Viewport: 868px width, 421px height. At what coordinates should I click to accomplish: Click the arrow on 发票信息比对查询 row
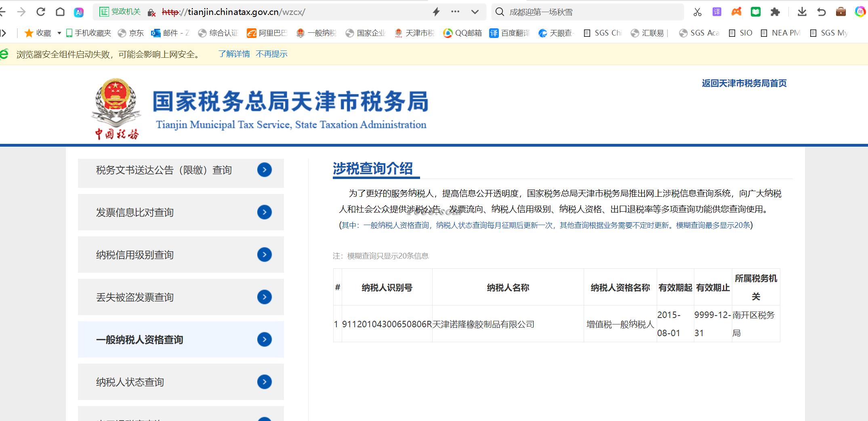(x=265, y=212)
